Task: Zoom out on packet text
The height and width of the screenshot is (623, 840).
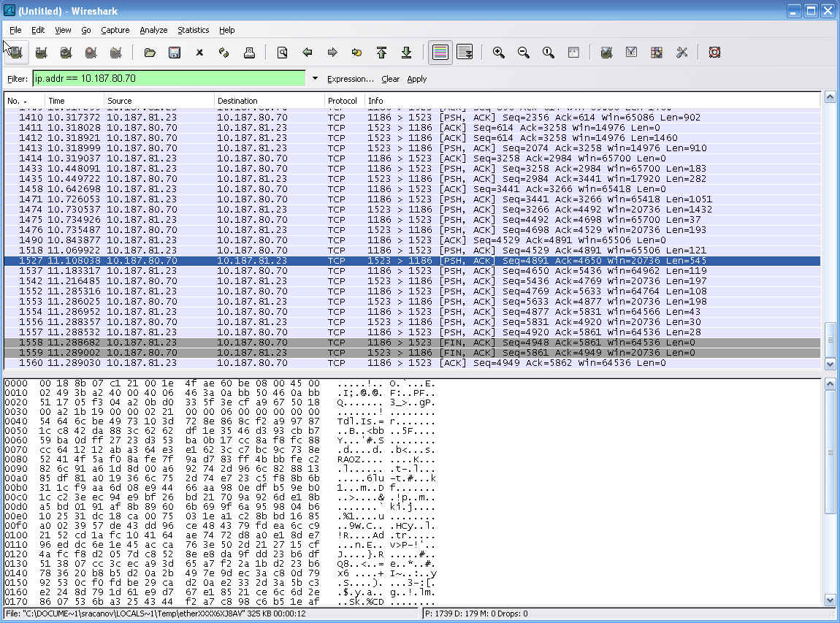Action: pos(524,53)
